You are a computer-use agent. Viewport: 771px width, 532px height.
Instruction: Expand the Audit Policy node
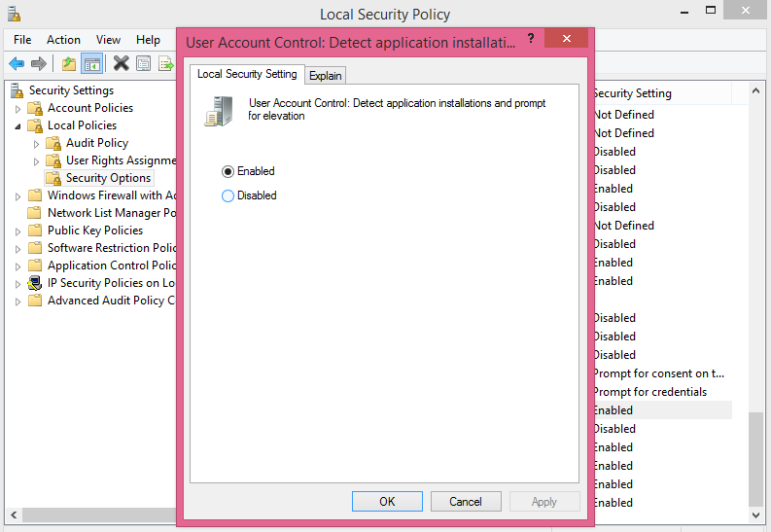[37, 144]
